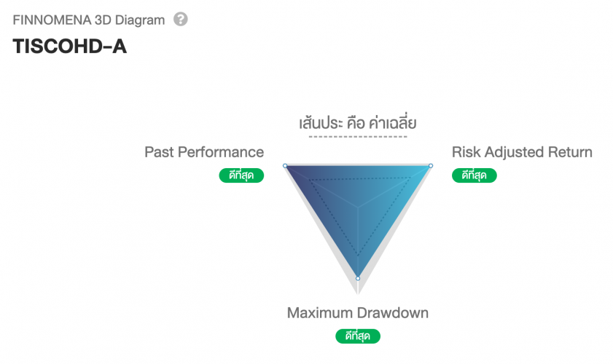
Task: Select the Past Performance vertex point
Action: tap(285, 166)
